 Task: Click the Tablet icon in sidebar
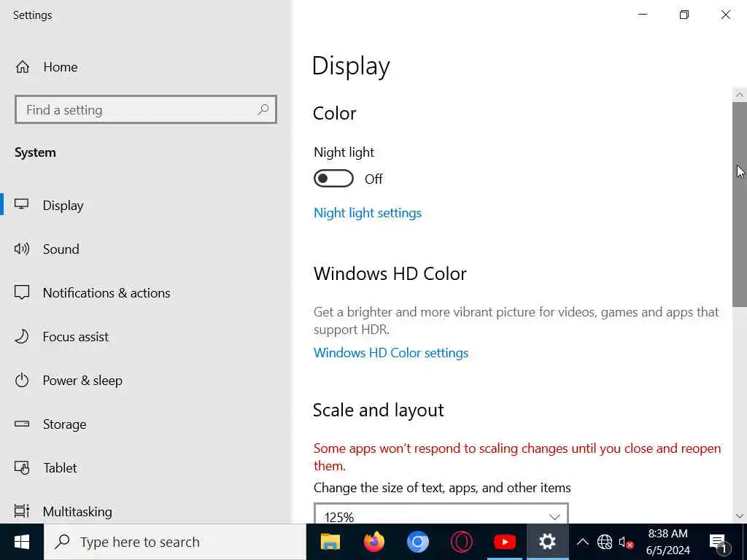(21, 467)
